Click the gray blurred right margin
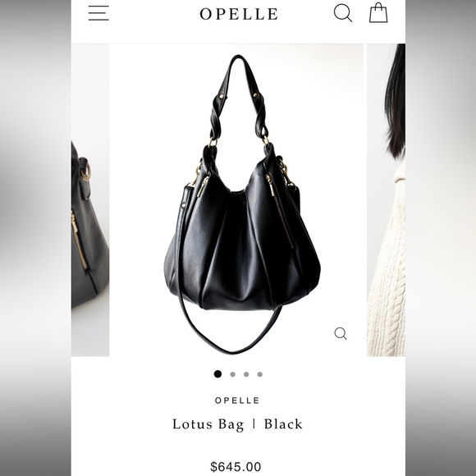476x476 pixels. tap(441, 238)
